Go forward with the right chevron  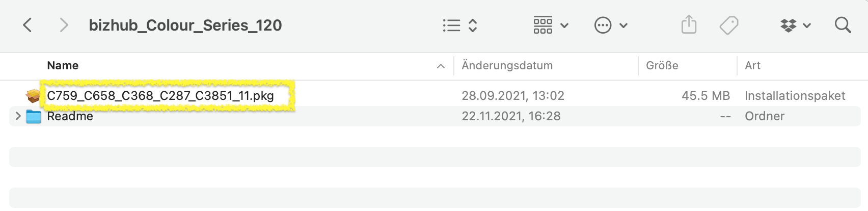coord(64,25)
